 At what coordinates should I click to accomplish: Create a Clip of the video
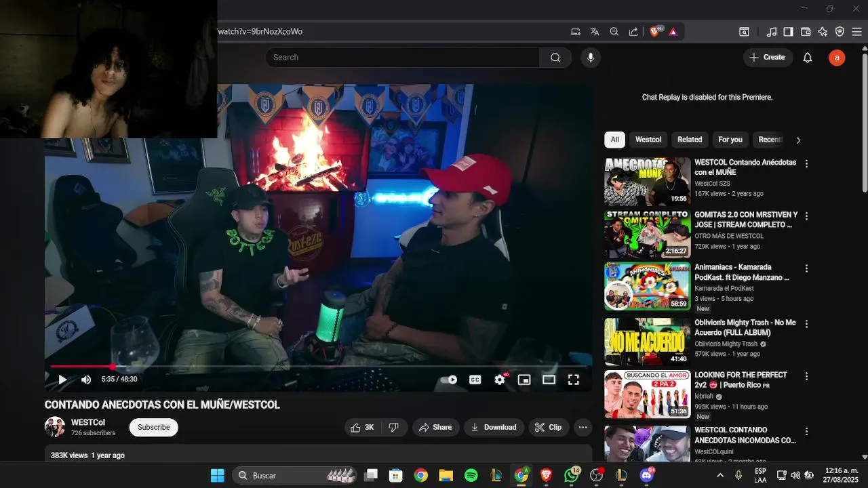coord(548,427)
